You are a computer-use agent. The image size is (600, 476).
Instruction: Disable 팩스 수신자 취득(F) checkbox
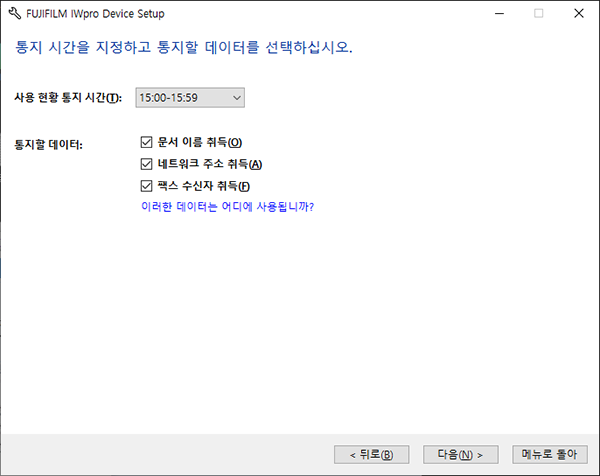click(146, 186)
